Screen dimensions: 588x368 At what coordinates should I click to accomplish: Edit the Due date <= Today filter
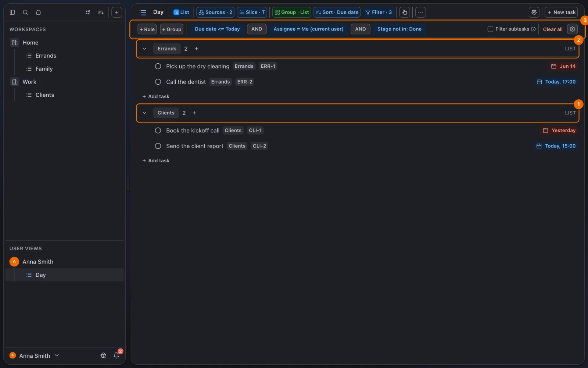217,29
